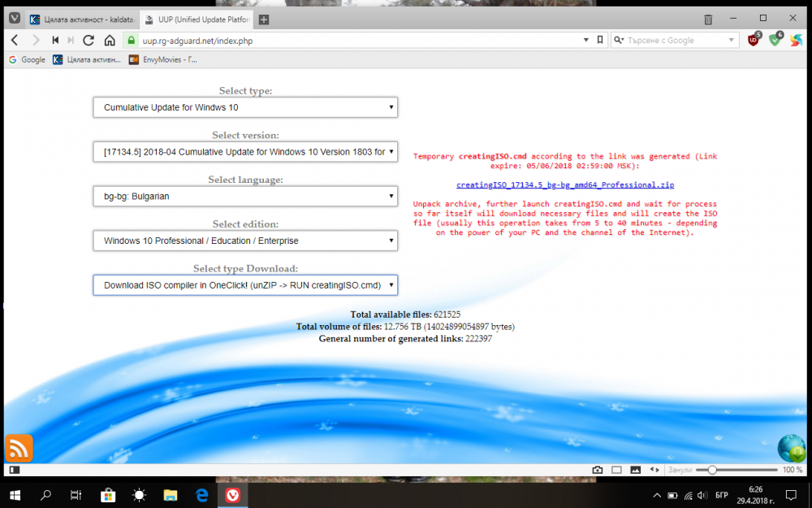Click the colorful extension icon after the shield

796,40
